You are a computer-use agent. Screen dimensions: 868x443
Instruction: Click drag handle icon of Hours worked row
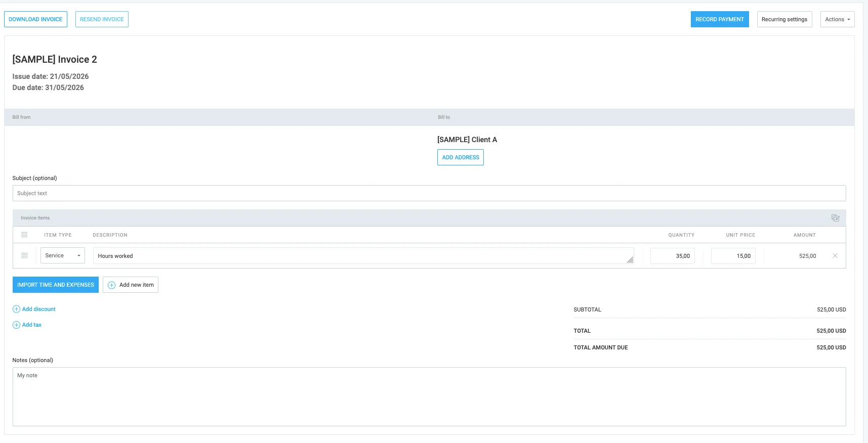click(x=24, y=255)
